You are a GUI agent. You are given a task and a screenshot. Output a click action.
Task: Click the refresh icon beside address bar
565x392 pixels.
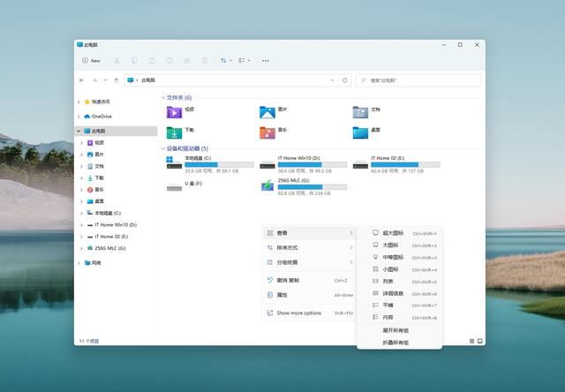point(345,80)
